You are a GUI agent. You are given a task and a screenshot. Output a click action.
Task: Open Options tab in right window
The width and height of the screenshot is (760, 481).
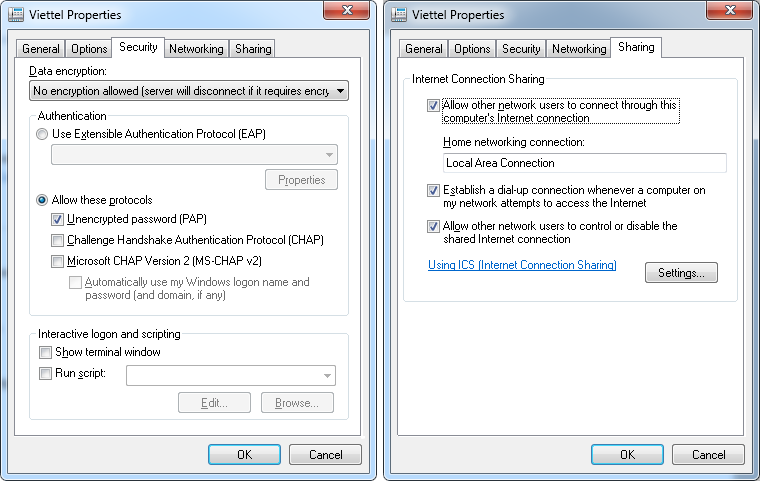472,49
